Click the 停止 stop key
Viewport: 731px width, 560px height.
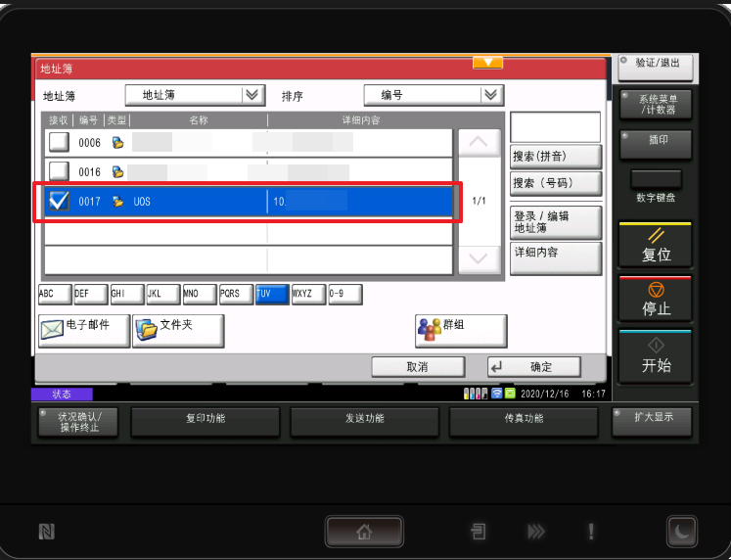(x=655, y=299)
